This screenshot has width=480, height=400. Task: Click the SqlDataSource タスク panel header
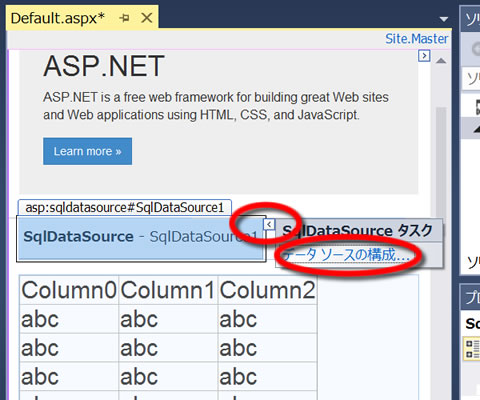pos(359,230)
